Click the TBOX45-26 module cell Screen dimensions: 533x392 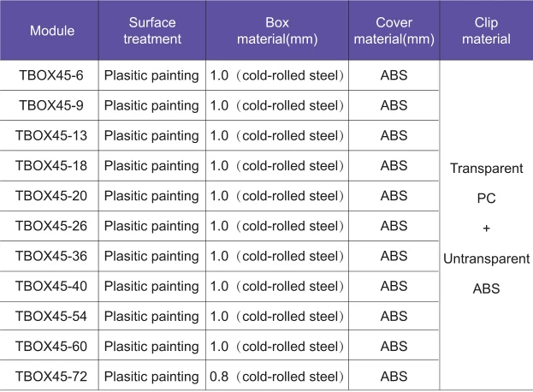click(x=51, y=226)
